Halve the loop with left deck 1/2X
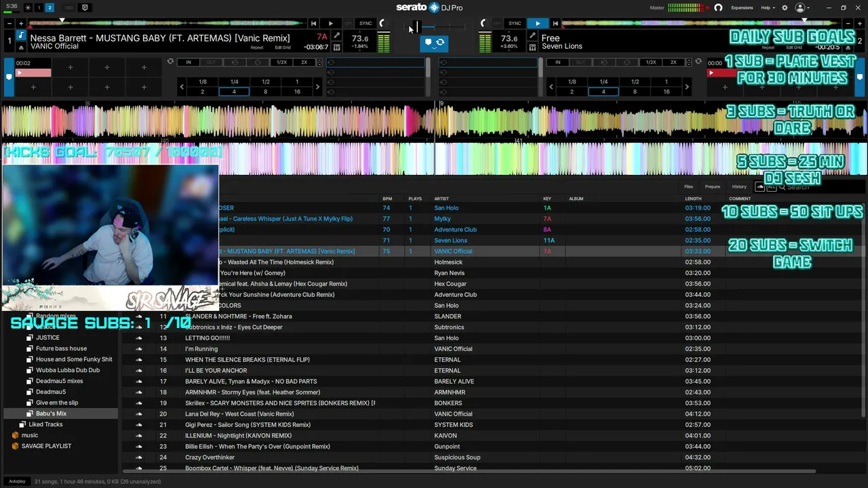Image resolution: width=868 pixels, height=488 pixels. pyautogui.click(x=281, y=62)
